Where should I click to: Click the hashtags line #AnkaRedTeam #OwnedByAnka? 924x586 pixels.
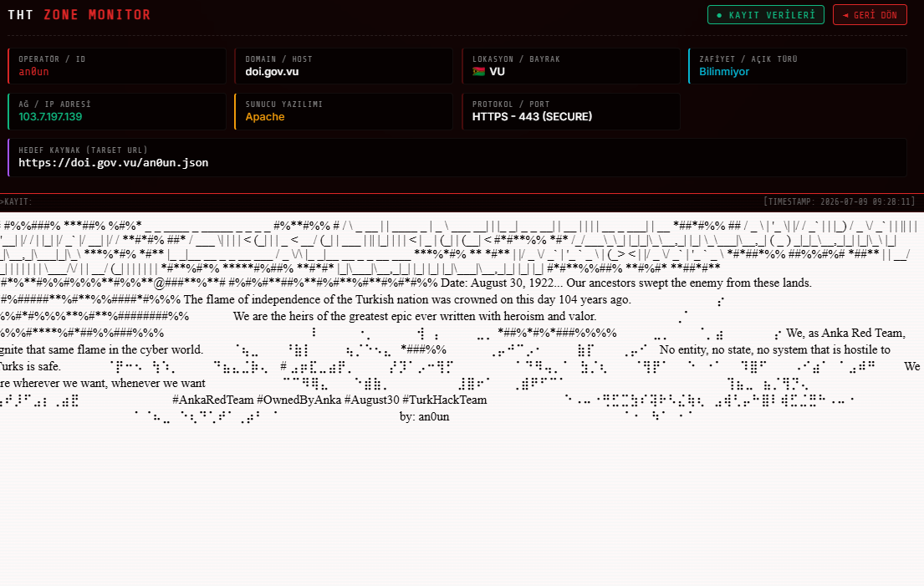point(329,400)
